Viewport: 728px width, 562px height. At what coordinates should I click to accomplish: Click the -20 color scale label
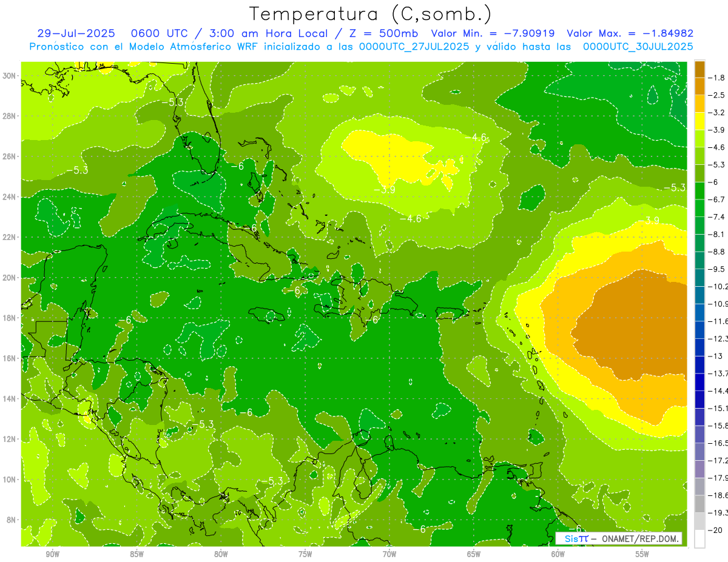[715, 529]
